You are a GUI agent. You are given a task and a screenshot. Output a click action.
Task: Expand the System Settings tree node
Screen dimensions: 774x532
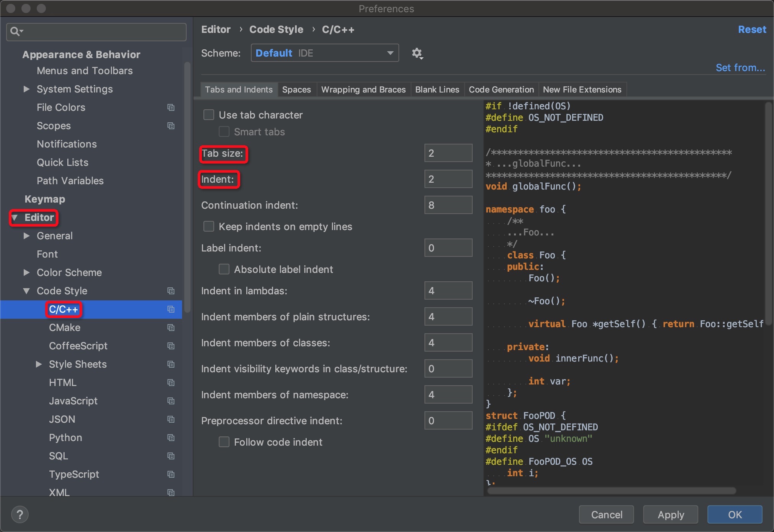pos(26,89)
